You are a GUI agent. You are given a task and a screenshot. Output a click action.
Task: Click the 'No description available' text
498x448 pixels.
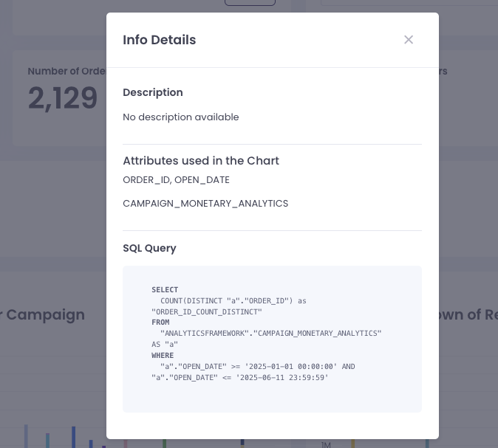click(181, 117)
